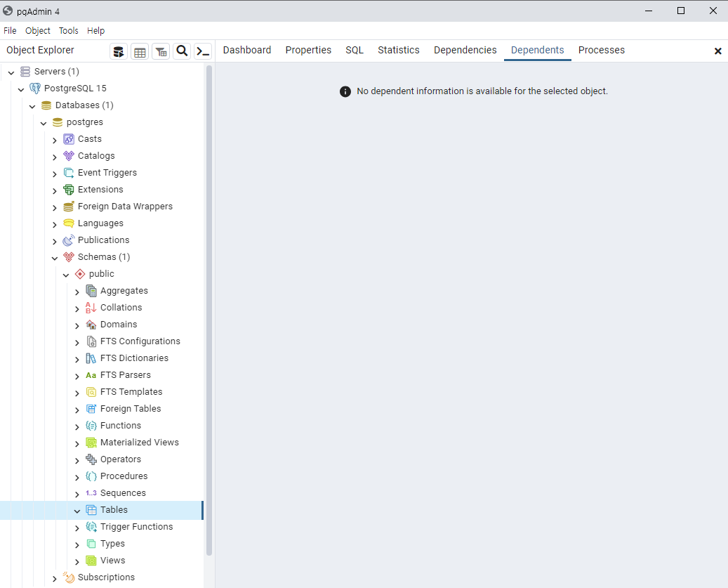Click the Domains node icon
Screen dimensions: 728x588
pyautogui.click(x=91, y=324)
